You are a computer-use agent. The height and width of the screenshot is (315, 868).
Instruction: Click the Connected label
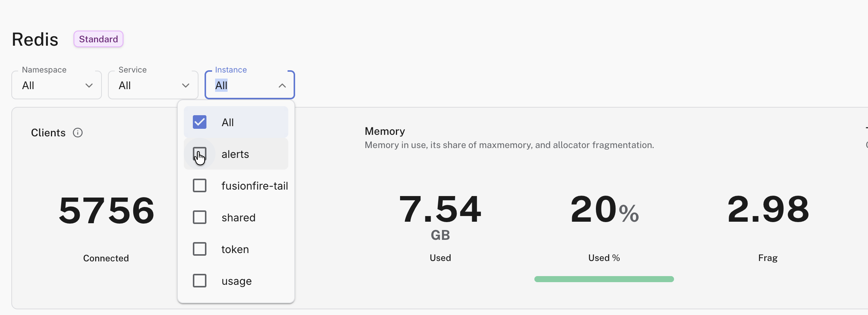[x=106, y=258]
